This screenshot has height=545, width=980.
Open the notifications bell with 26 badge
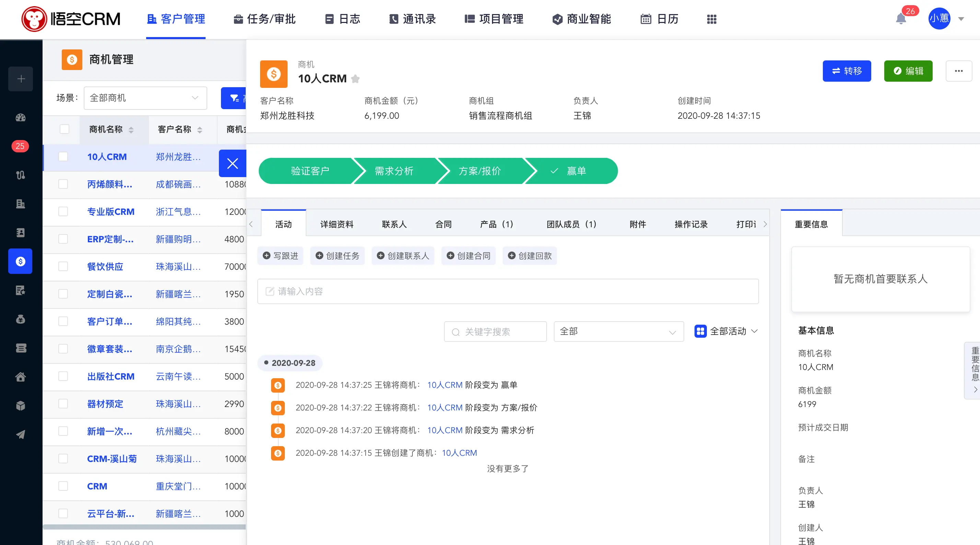pos(900,18)
